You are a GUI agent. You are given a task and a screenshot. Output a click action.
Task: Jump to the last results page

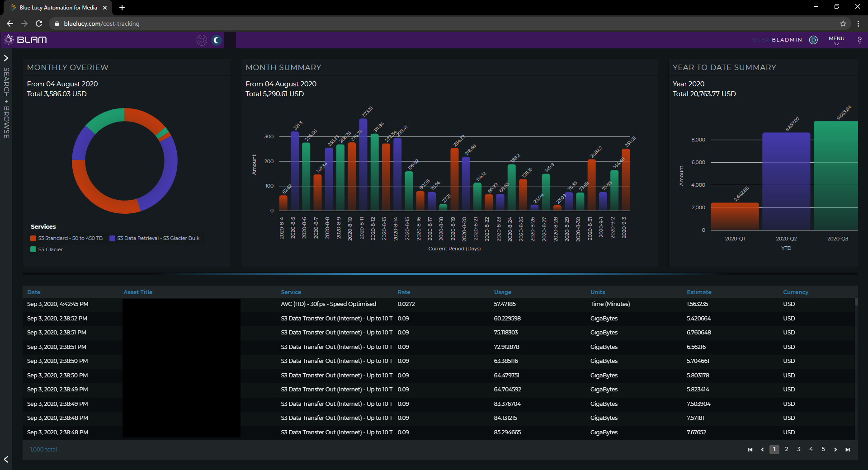click(848, 450)
